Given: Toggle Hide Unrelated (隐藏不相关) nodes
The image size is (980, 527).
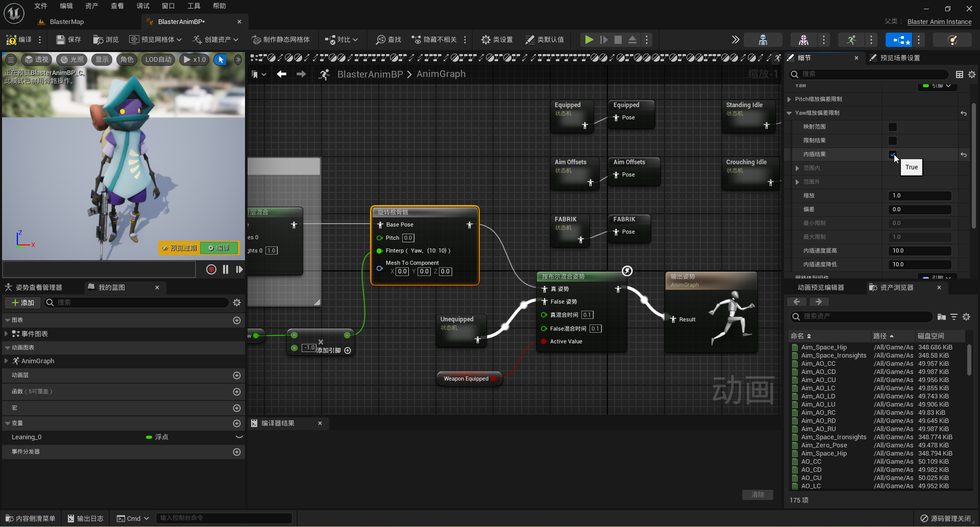Looking at the screenshot, I should pos(434,40).
